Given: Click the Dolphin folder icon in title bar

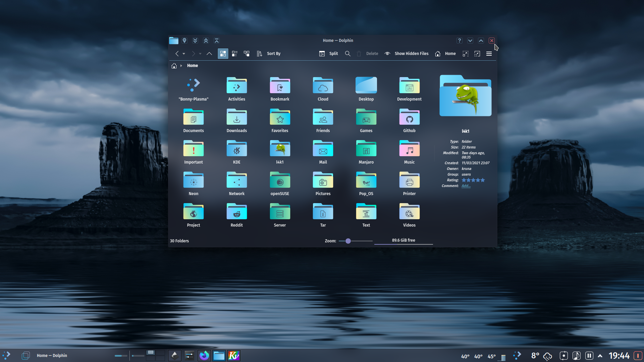Looking at the screenshot, I should point(174,41).
